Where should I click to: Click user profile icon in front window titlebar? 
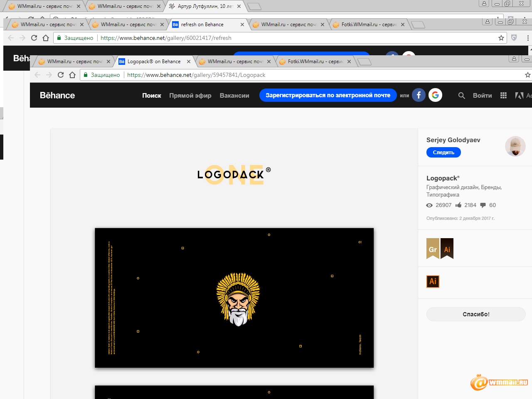pyautogui.click(x=514, y=59)
